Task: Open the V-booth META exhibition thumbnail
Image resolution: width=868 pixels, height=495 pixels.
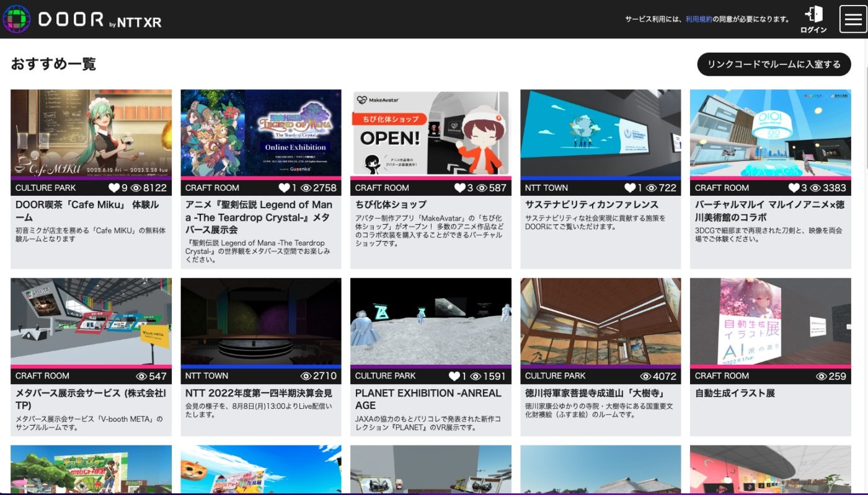Action: coord(91,322)
